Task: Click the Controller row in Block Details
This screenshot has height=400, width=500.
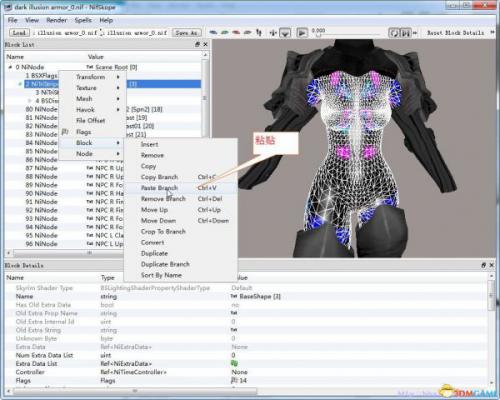Action: [x=247, y=372]
